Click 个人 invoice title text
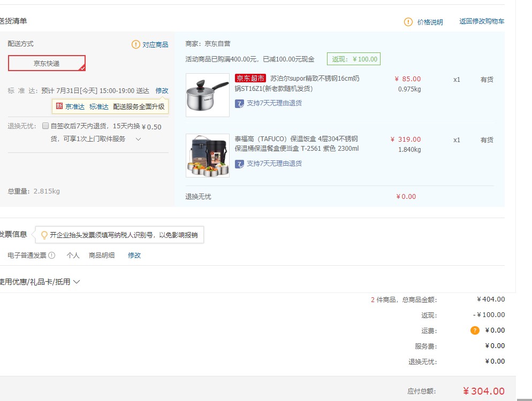The height and width of the screenshot is (401, 532). click(x=73, y=255)
